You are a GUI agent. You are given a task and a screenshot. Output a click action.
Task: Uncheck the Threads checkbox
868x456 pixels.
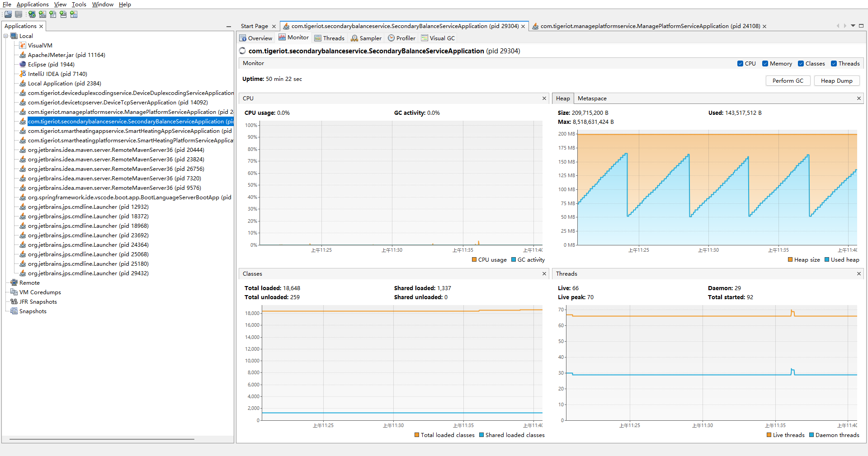(x=834, y=64)
